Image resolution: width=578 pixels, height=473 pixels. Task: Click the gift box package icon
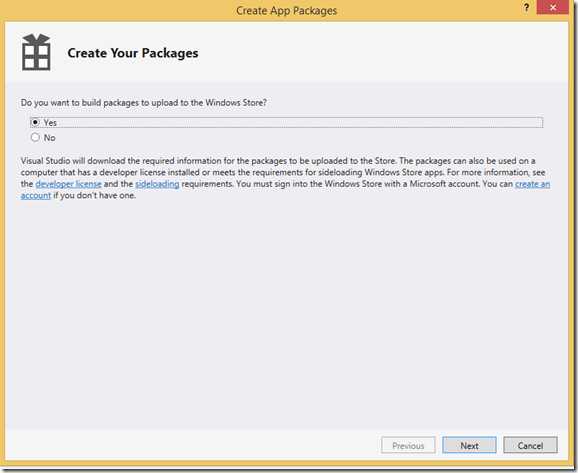point(36,52)
